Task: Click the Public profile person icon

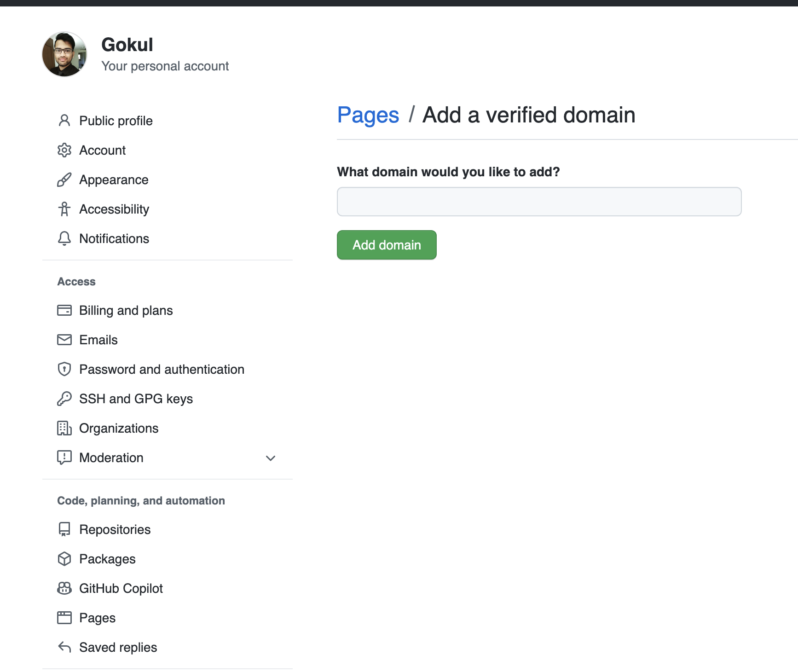Action: (64, 121)
